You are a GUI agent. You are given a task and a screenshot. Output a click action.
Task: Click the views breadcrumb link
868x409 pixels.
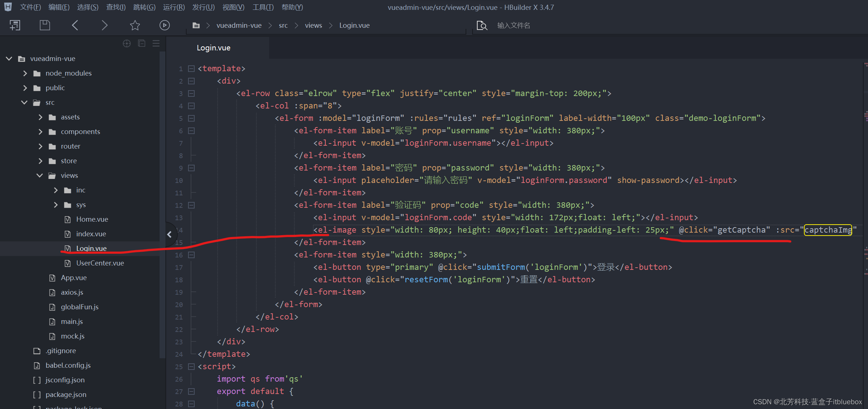coord(313,25)
